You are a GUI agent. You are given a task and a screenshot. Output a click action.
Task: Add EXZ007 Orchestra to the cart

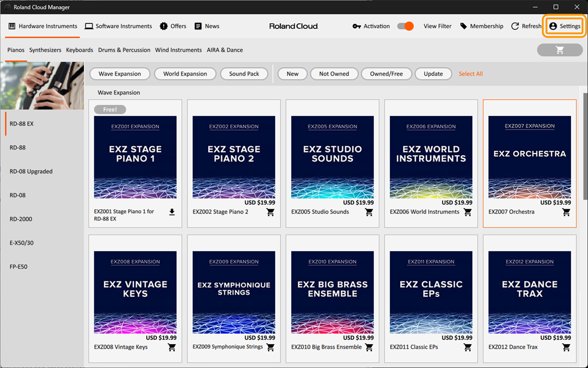566,212
